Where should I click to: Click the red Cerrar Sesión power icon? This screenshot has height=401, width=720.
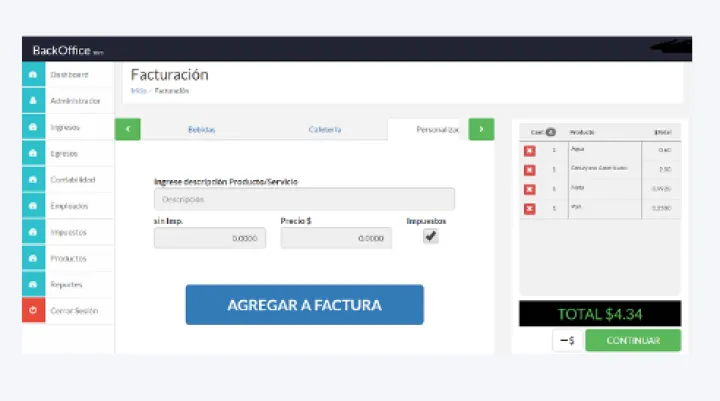tap(33, 311)
